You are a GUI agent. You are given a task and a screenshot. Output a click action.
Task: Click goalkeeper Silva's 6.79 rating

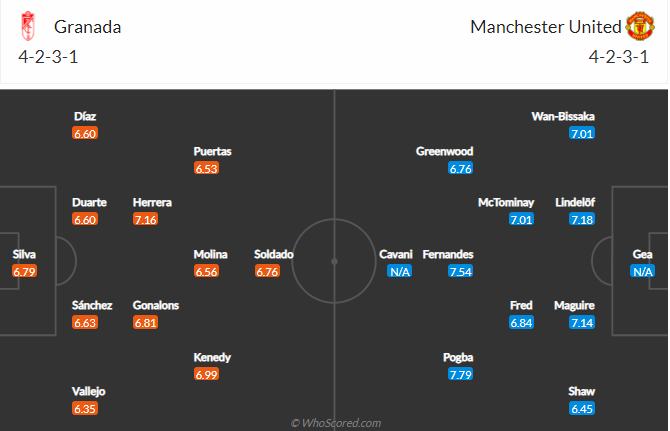pyautogui.click(x=25, y=271)
